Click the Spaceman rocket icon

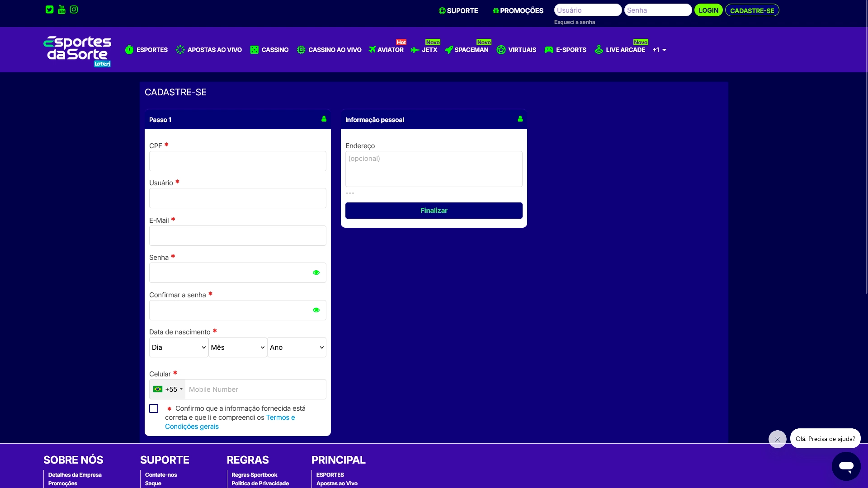click(449, 50)
